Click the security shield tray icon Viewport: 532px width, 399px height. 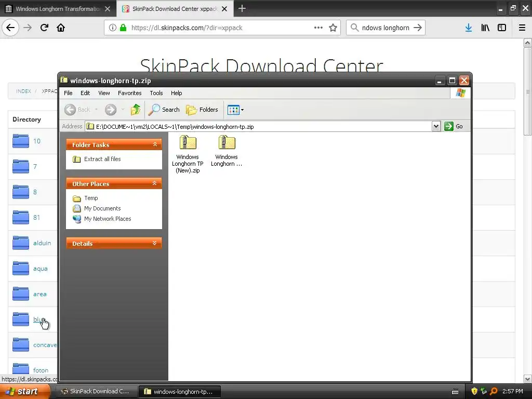tap(474, 391)
